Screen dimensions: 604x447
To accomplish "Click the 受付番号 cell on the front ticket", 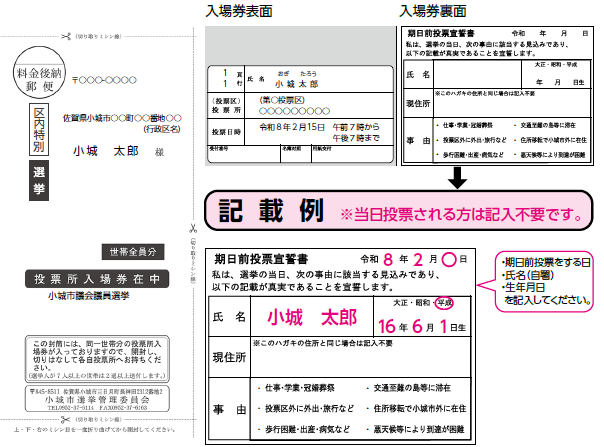I will pyautogui.click(x=244, y=154).
